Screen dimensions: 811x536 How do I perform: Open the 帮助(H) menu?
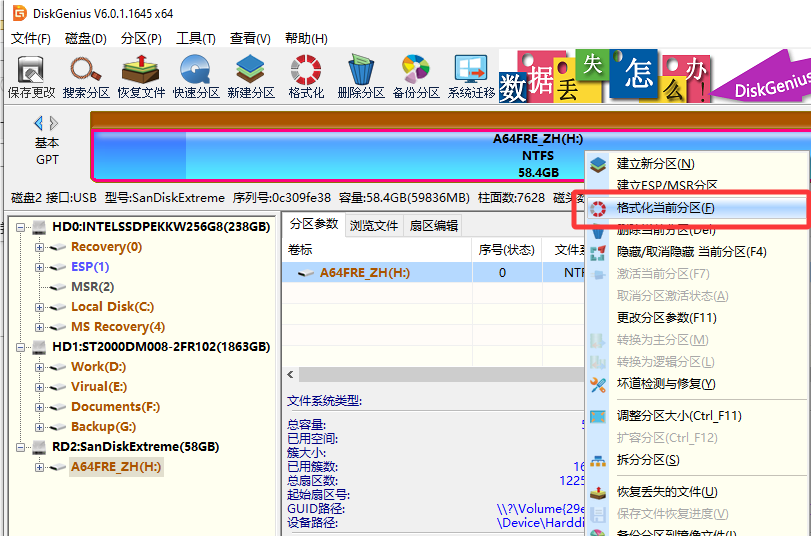pyautogui.click(x=306, y=38)
